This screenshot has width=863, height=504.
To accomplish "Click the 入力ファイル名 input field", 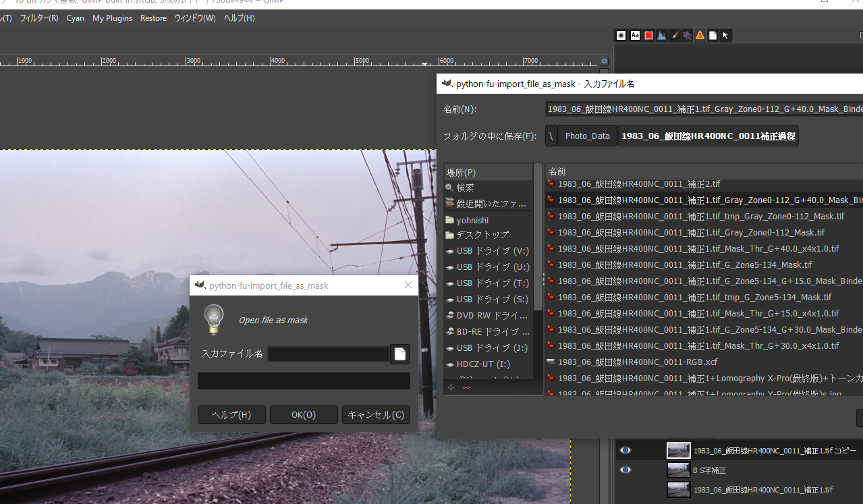I will pos(328,354).
